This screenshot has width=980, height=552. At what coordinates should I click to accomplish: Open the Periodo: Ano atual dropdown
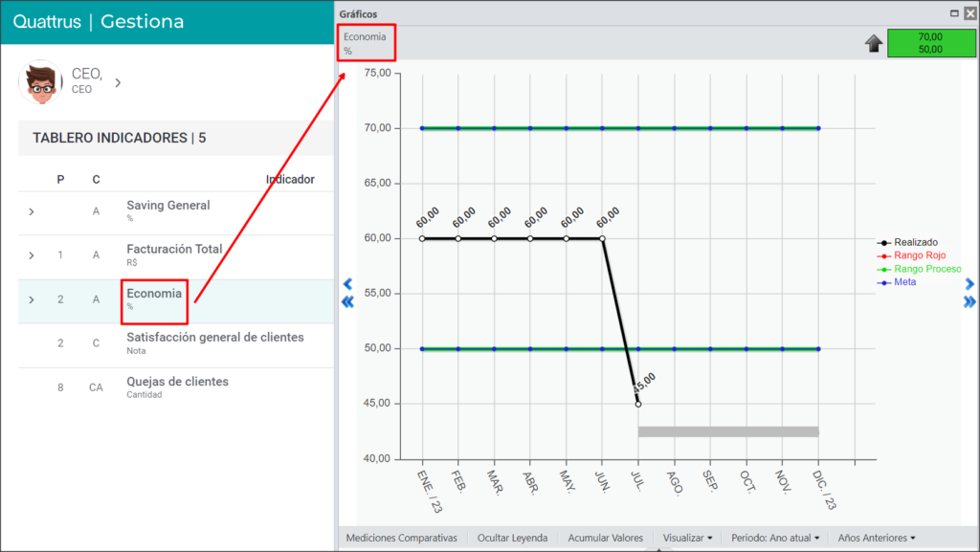[775, 538]
